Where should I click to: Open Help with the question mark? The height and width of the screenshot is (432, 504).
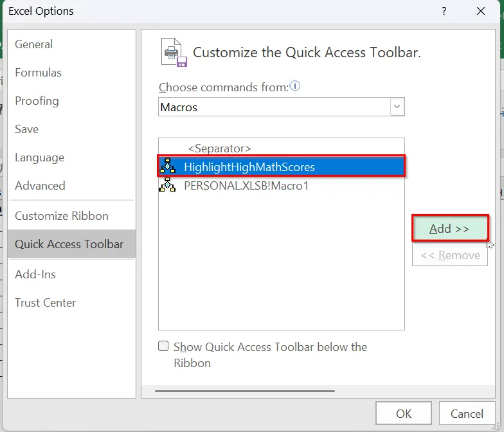444,12
